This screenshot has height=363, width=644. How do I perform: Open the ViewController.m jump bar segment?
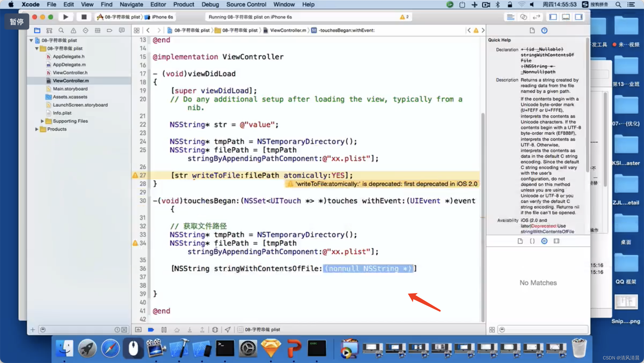tap(285, 30)
